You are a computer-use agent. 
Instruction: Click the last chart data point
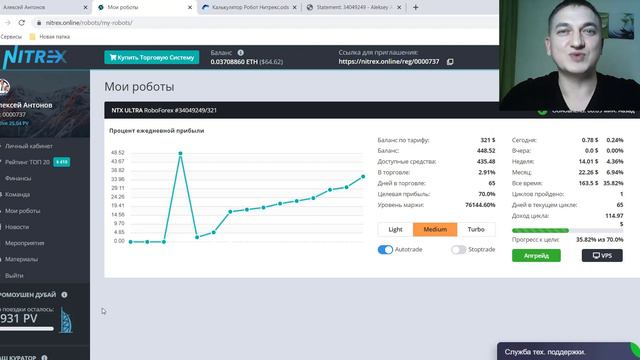[363, 177]
